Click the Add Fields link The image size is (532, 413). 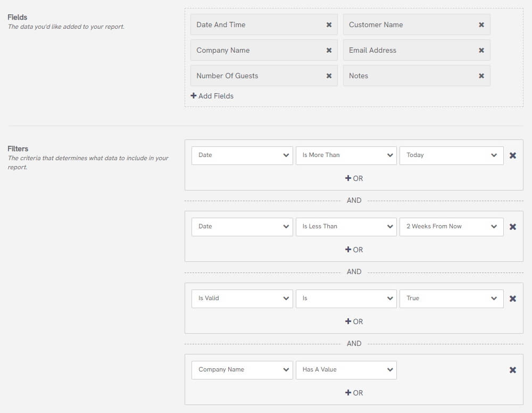[x=212, y=96]
